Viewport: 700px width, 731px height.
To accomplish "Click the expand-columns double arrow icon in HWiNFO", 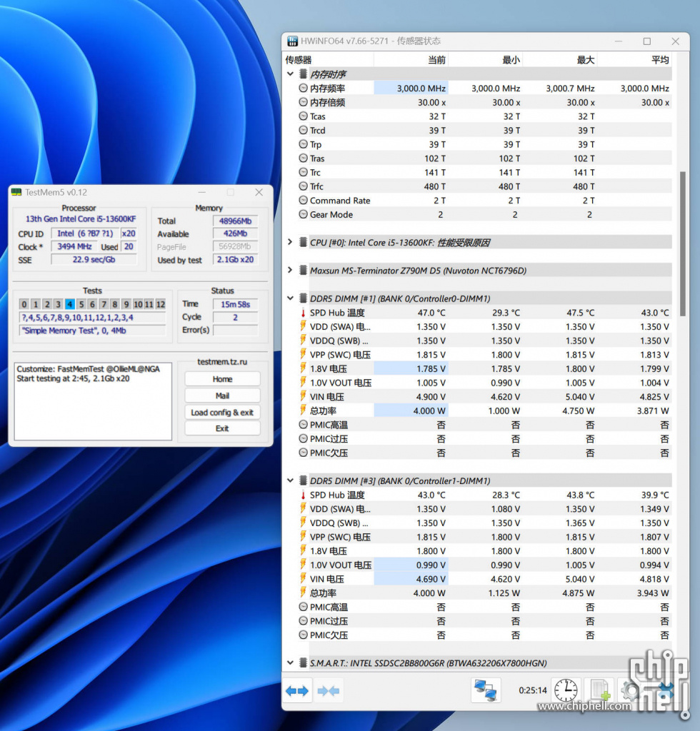I will pyautogui.click(x=297, y=690).
